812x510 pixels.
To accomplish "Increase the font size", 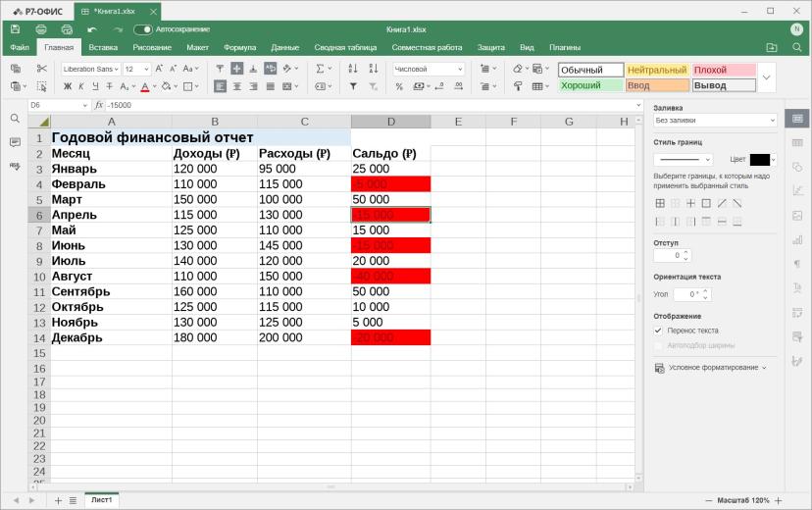I will [x=159, y=69].
